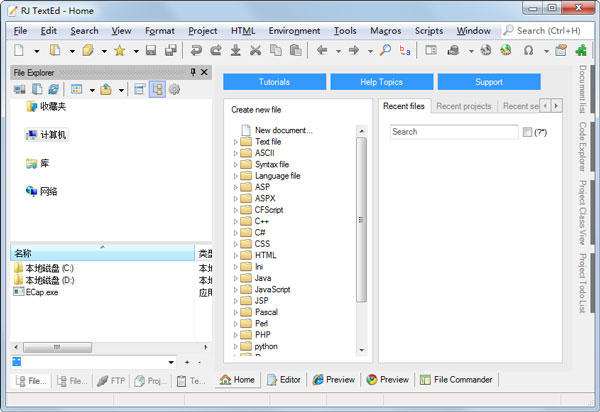Image resolution: width=600 pixels, height=412 pixels.
Task: Click the Recent files Search field
Action: (454, 132)
